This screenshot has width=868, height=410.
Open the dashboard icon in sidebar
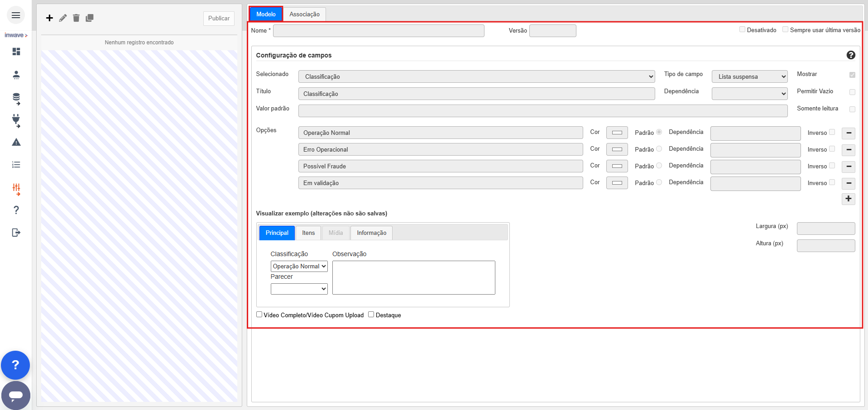pos(16,52)
